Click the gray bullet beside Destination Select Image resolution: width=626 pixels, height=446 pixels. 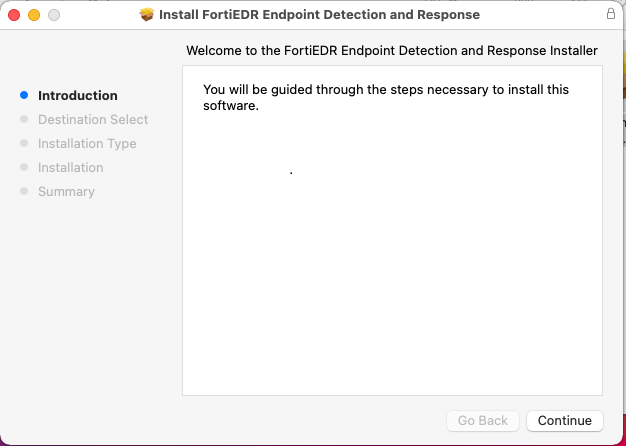pos(24,120)
